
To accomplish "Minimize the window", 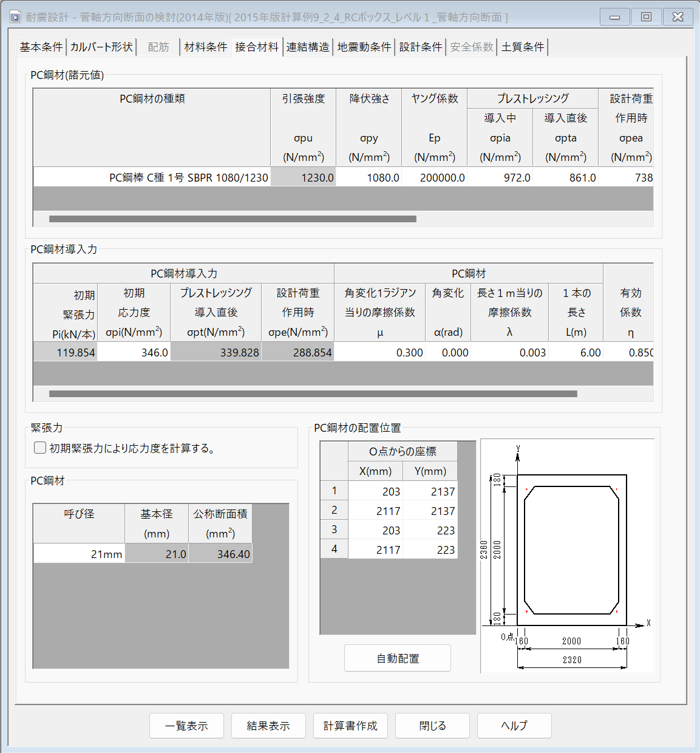I will (x=614, y=17).
